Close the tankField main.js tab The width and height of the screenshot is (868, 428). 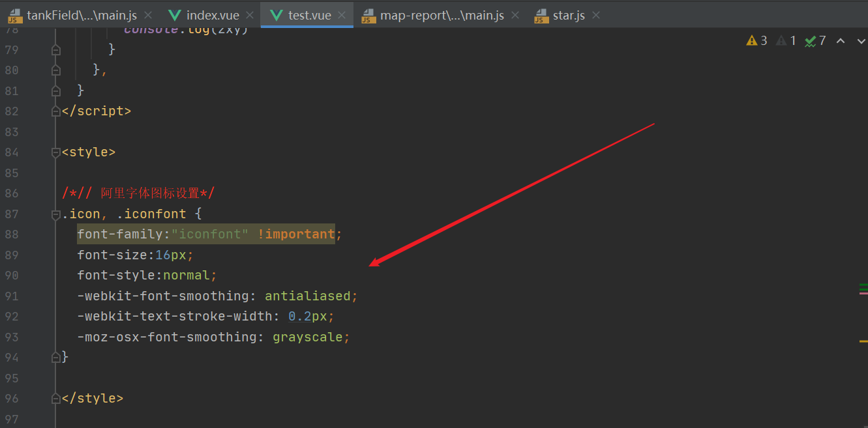[x=147, y=15]
